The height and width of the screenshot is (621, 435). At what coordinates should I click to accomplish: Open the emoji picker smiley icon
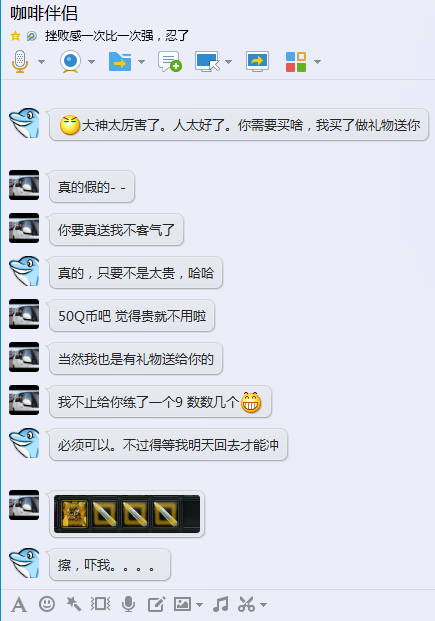click(47, 604)
